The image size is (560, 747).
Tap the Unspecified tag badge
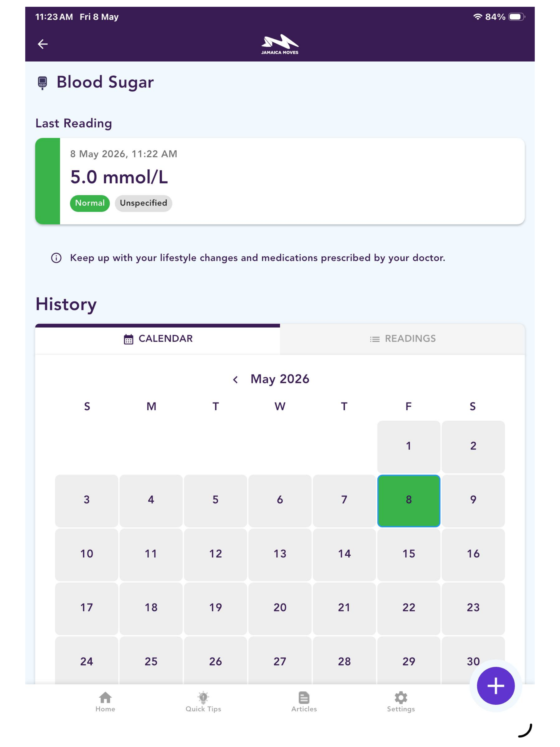click(x=144, y=203)
